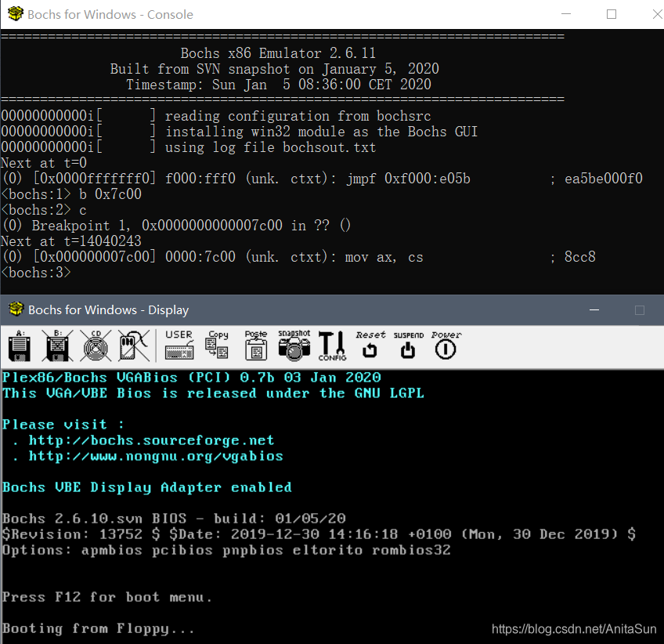Click the floppy B: drive icon
This screenshot has height=644, width=664.
click(x=58, y=346)
